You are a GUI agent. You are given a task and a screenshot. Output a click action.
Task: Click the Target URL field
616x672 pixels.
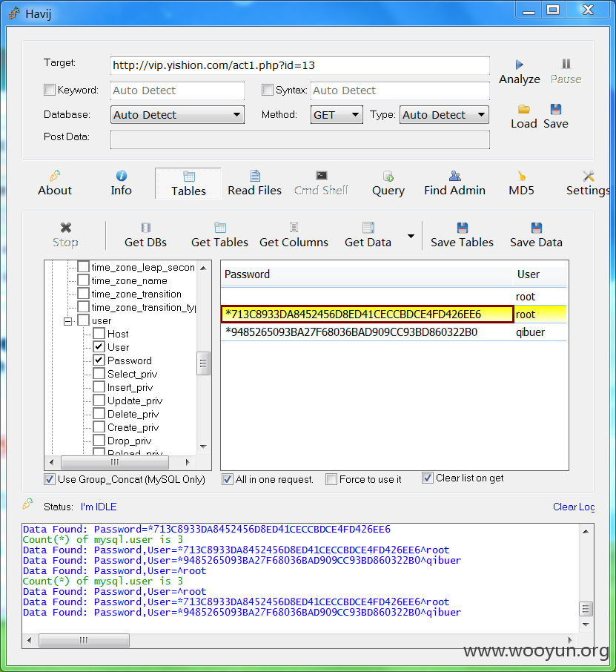[300, 65]
